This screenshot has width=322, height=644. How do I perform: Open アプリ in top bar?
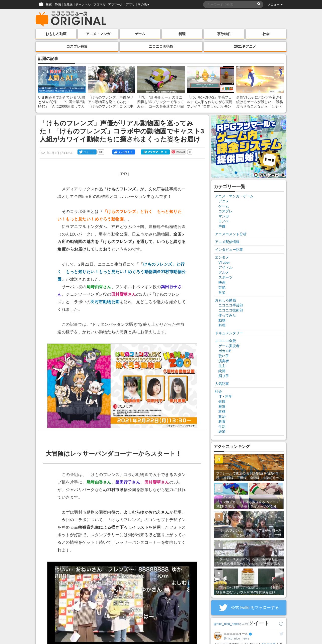click(x=130, y=5)
